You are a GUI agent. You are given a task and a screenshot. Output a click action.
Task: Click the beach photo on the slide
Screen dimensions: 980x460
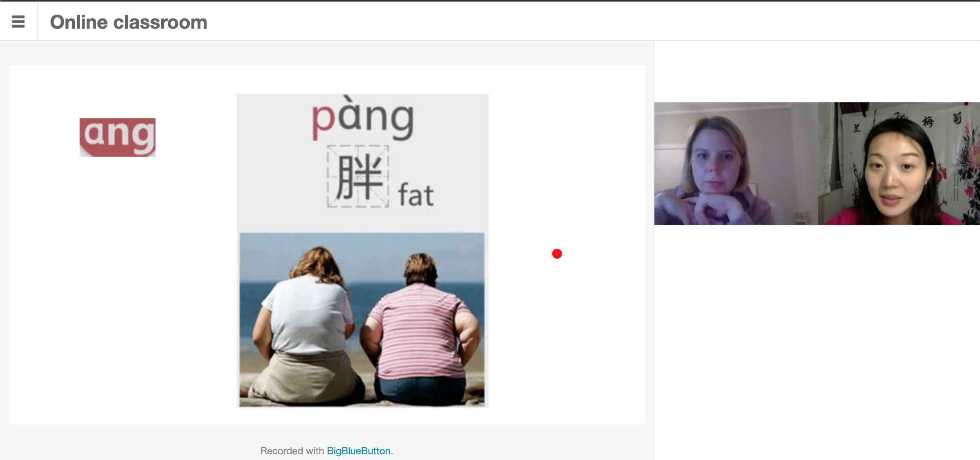point(362,319)
